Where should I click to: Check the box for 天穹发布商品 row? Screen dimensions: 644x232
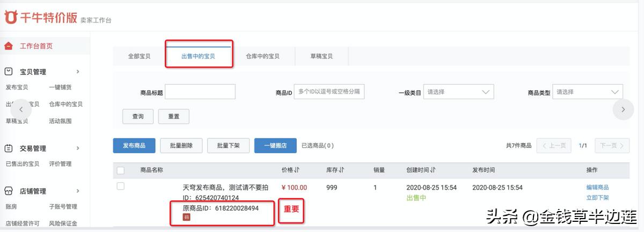[121, 186]
